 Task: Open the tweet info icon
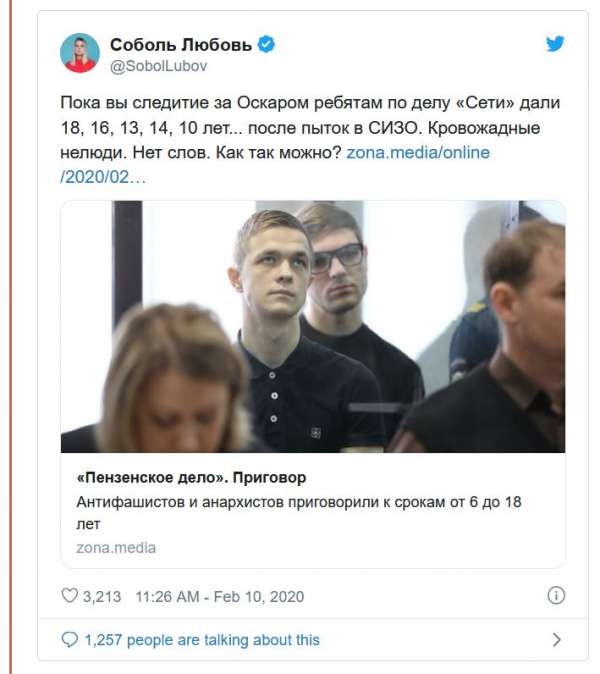(556, 596)
